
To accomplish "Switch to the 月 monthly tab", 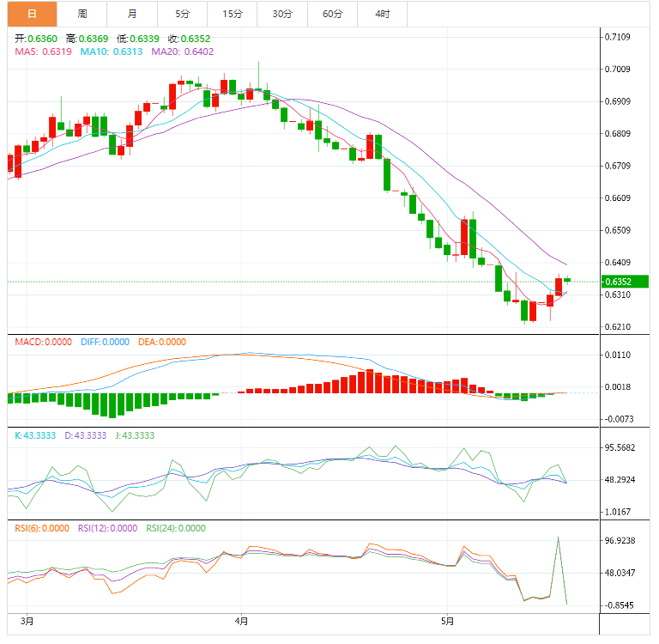I will point(132,14).
